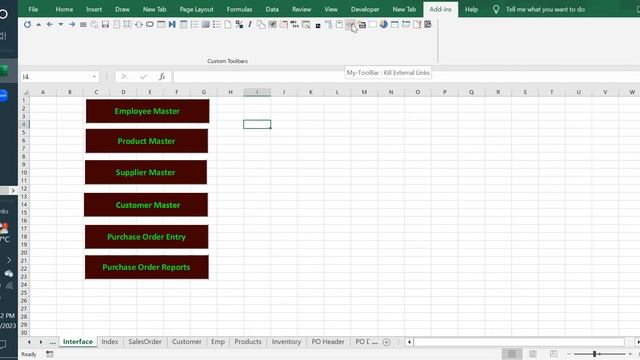
Task: Click the macro record status bar icon
Action: pos(50,354)
